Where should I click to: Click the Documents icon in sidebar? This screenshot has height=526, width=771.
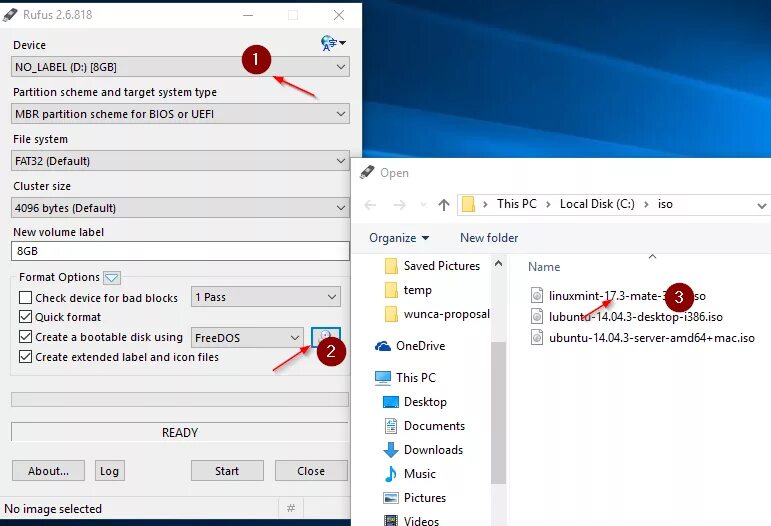[x=391, y=426]
